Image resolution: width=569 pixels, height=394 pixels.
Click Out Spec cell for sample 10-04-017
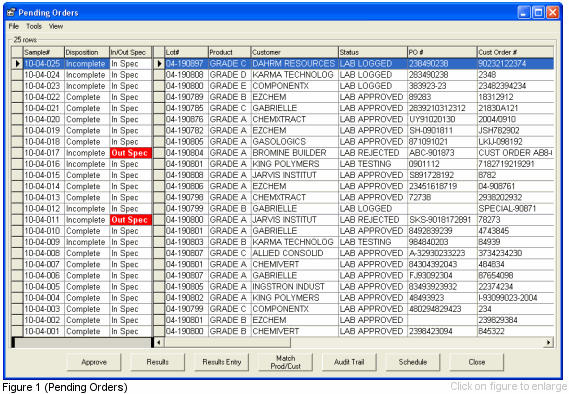[x=130, y=153]
